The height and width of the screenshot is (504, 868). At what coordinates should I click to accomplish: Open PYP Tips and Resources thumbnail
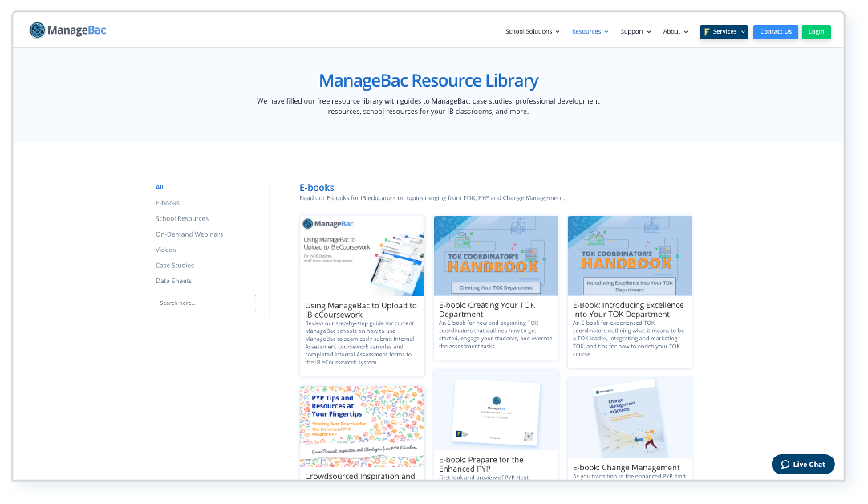(x=362, y=426)
